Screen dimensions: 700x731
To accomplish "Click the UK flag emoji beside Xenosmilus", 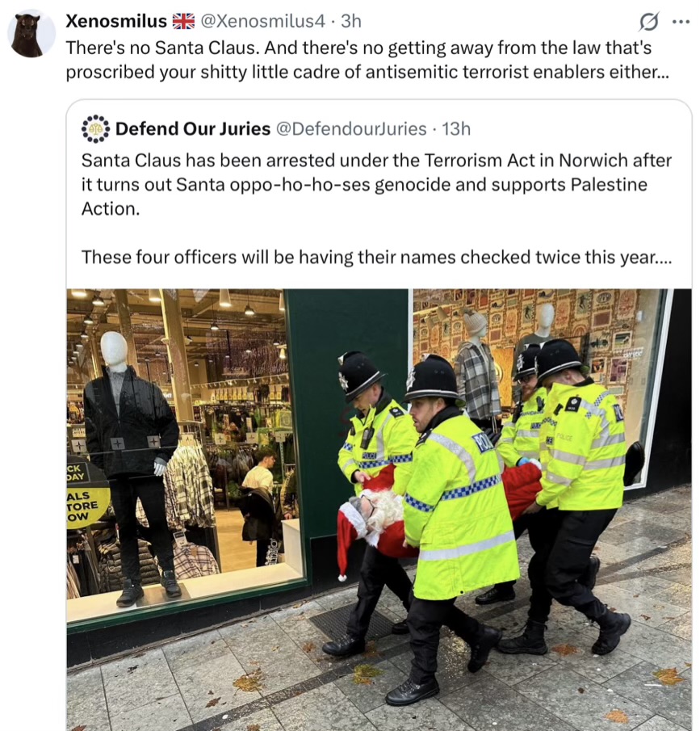I will 183,21.
